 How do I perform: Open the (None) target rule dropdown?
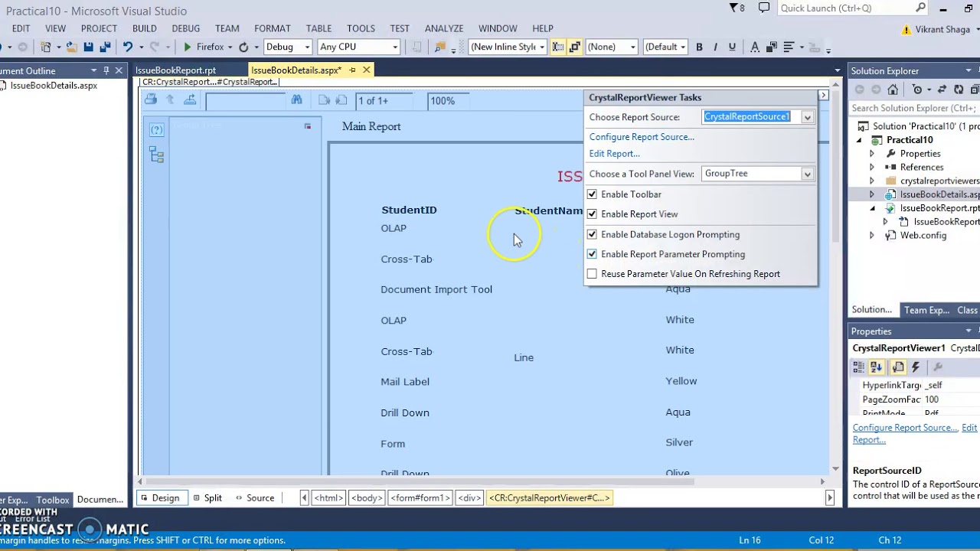point(632,47)
